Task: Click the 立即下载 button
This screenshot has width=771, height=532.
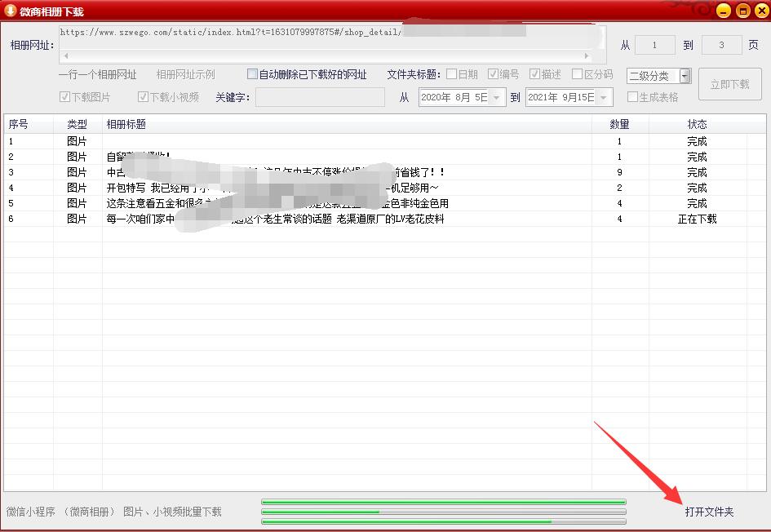Action: click(x=730, y=83)
